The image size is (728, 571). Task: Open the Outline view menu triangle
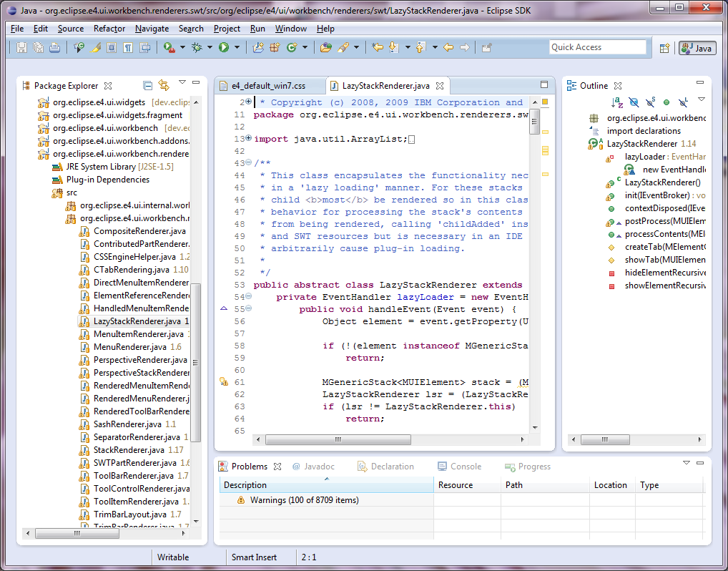tap(701, 100)
